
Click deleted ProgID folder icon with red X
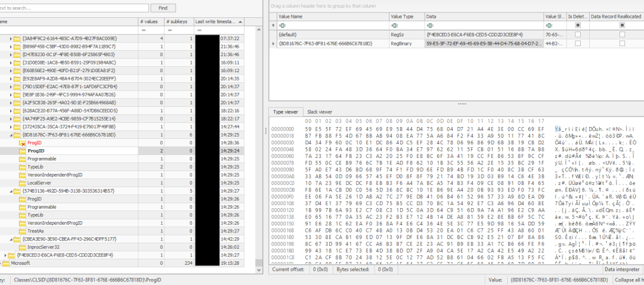pos(23,142)
